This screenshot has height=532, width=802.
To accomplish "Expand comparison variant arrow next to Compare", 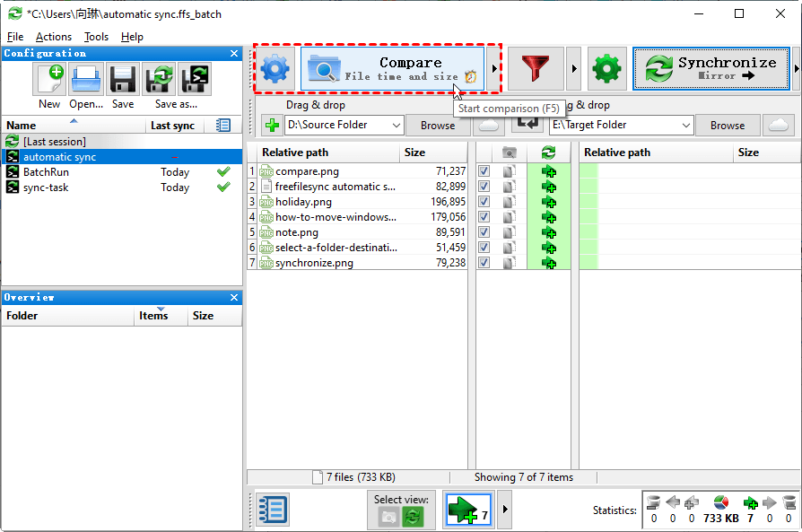I will click(494, 68).
